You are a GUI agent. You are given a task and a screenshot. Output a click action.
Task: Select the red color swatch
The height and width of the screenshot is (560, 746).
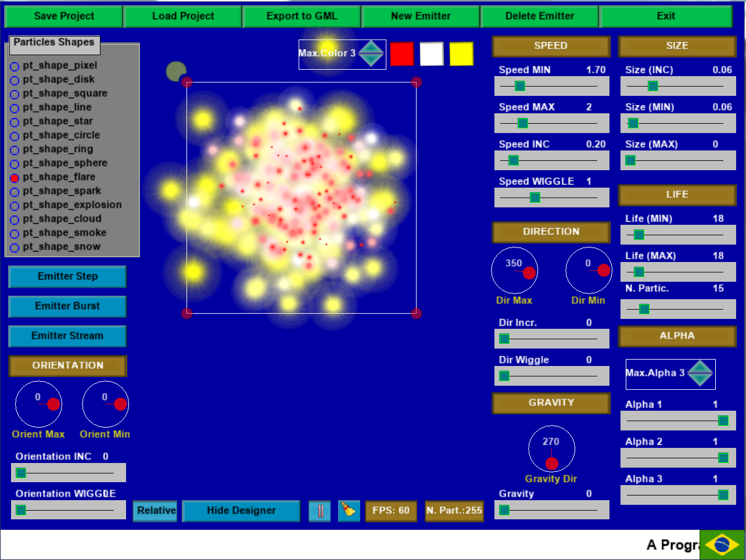(x=402, y=53)
